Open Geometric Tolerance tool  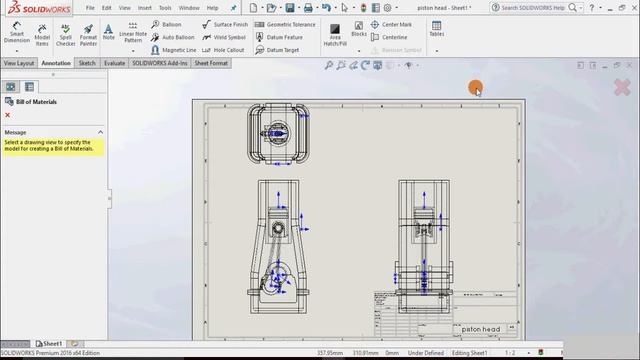tap(285, 24)
